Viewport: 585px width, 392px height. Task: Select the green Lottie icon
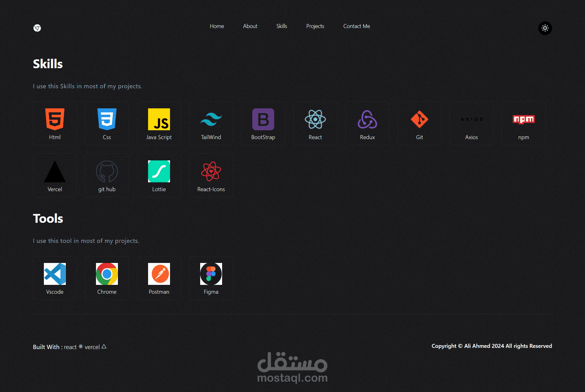(x=159, y=171)
